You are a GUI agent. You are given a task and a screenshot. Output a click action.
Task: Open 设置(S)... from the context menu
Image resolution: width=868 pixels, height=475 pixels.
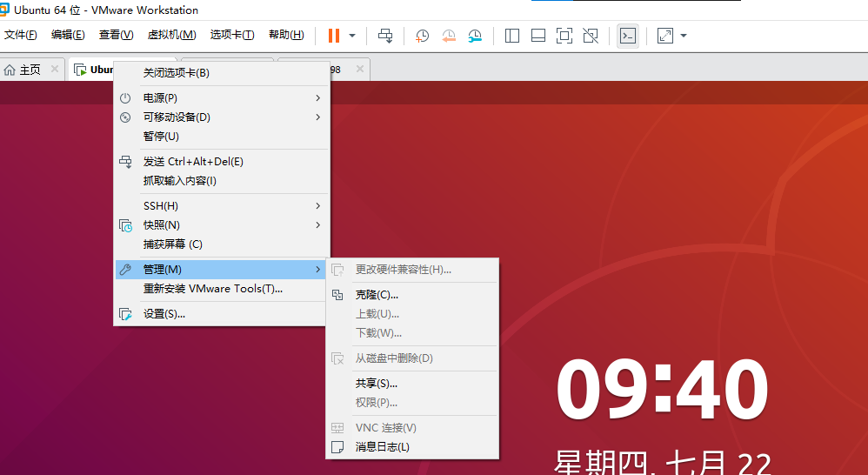220,314
